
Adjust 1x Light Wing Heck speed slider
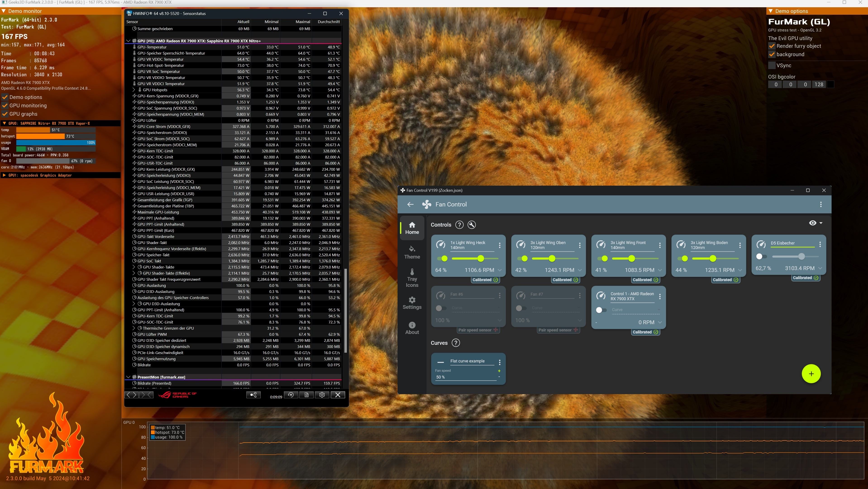pyautogui.click(x=481, y=259)
